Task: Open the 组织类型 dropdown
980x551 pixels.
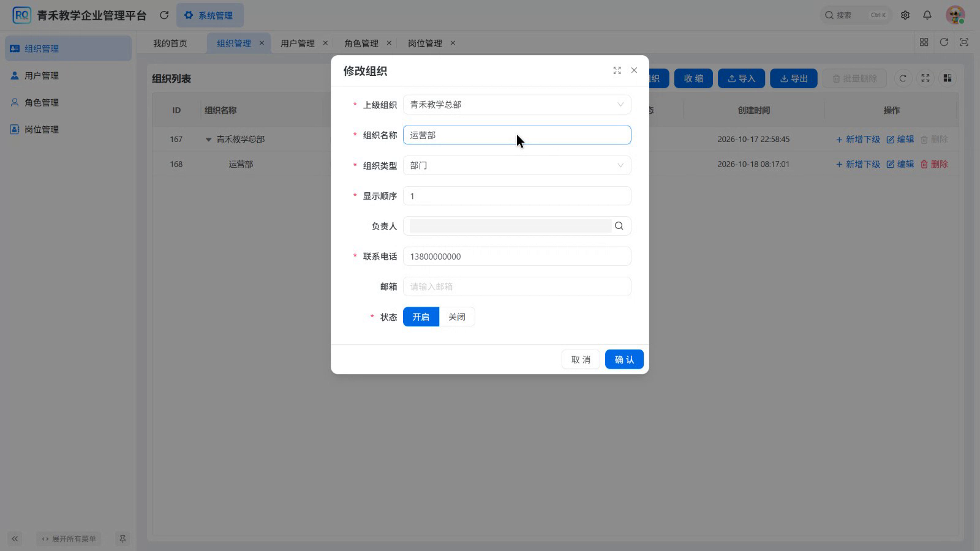Action: coord(517,165)
